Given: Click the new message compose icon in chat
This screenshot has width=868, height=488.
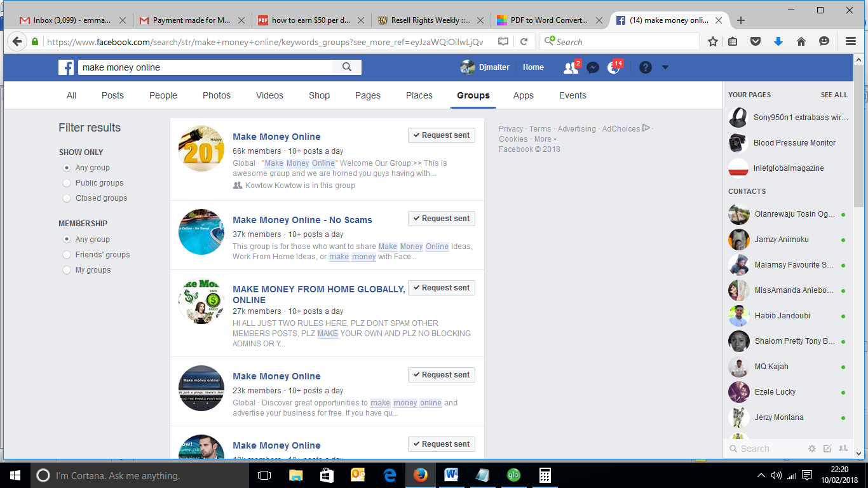Looking at the screenshot, I should tap(827, 449).
